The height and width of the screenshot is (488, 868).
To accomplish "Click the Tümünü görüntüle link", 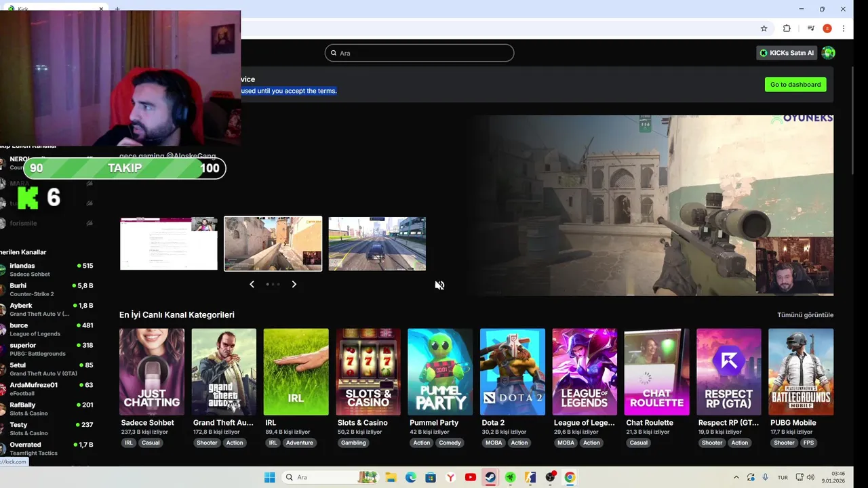I will click(805, 314).
